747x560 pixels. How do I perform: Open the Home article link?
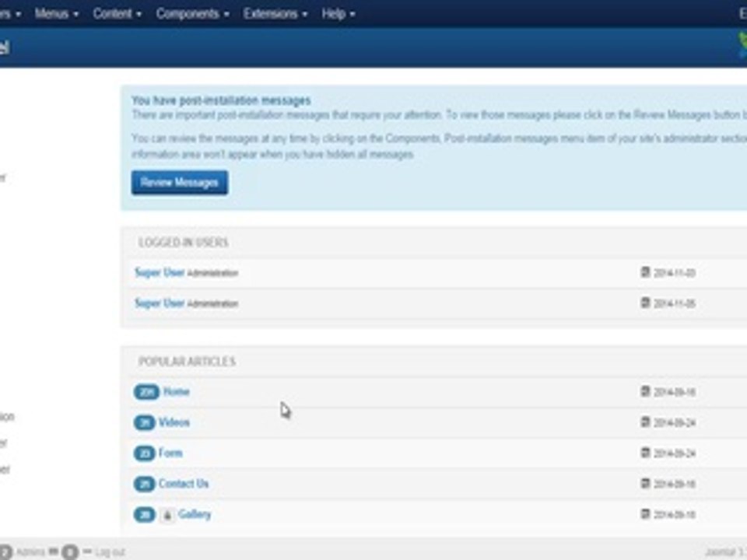(x=177, y=391)
